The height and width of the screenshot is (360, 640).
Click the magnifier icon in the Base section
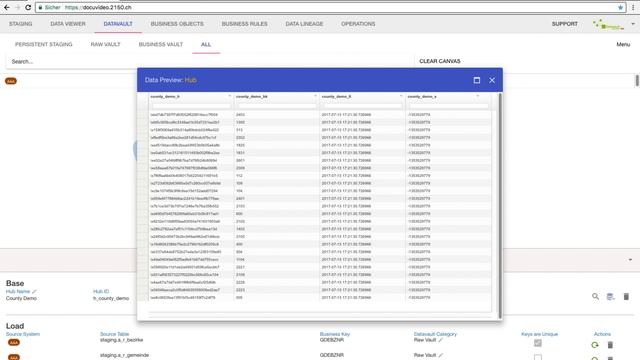pyautogui.click(x=596, y=296)
